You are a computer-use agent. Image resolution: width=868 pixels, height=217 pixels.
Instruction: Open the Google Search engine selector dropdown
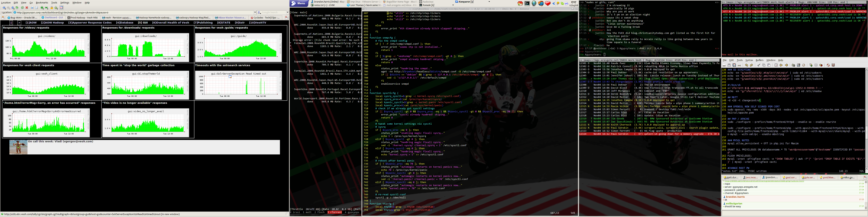pyautogui.click(x=259, y=12)
